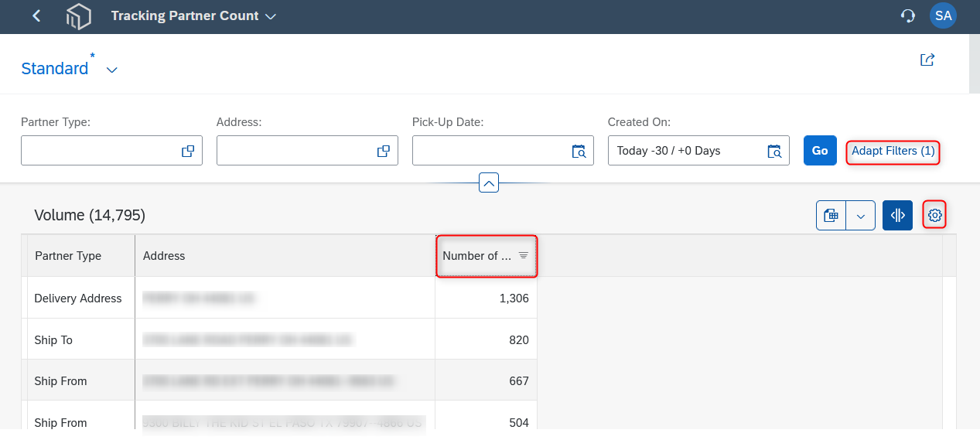Open table settings gear icon
980x440 pixels.
[935, 216]
